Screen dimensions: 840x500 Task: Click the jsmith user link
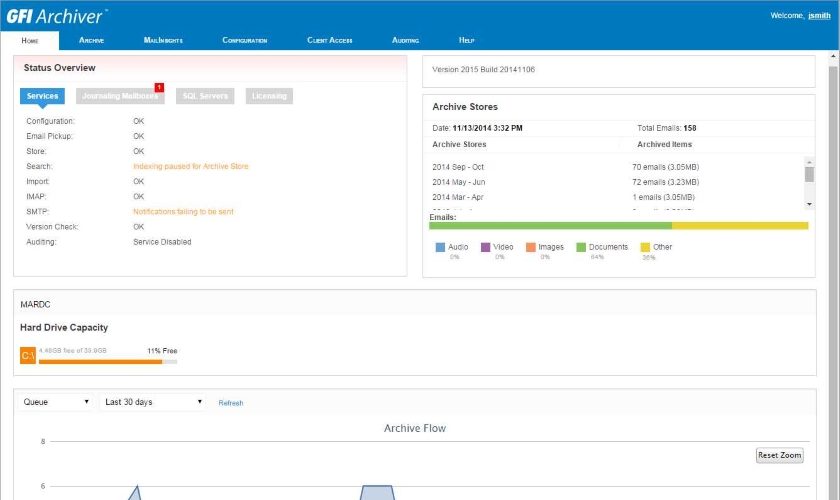click(x=819, y=16)
